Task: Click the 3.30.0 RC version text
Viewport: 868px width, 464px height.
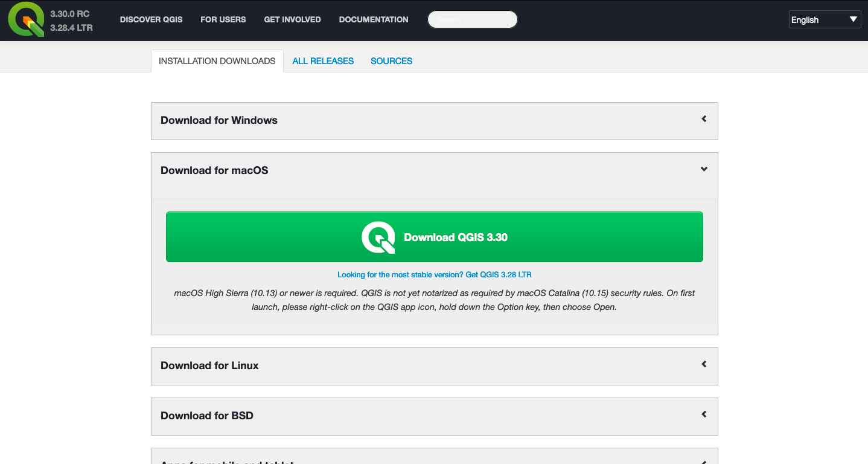Action: [x=70, y=13]
